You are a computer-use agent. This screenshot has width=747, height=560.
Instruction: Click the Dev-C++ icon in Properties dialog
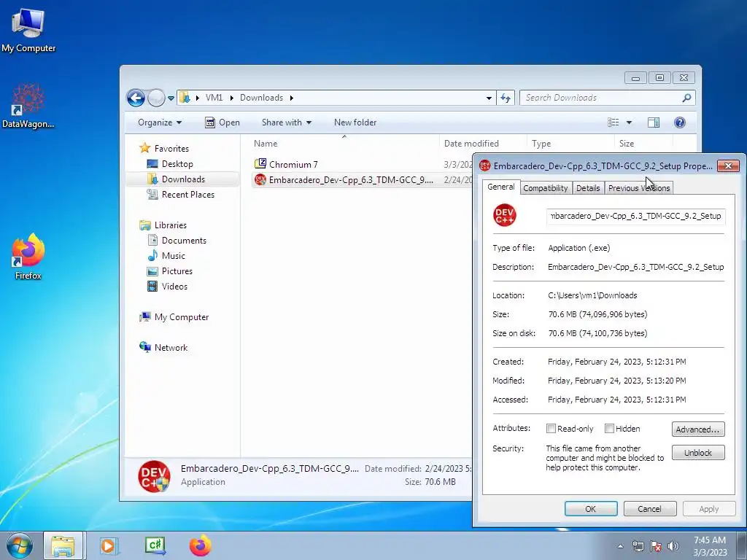[x=505, y=215]
